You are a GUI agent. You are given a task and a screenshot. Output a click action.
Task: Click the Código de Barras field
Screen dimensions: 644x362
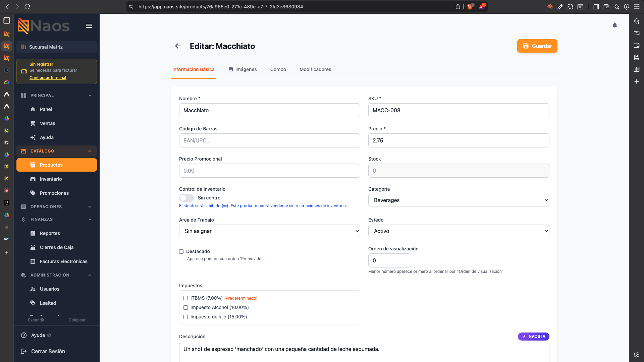pyautogui.click(x=270, y=140)
